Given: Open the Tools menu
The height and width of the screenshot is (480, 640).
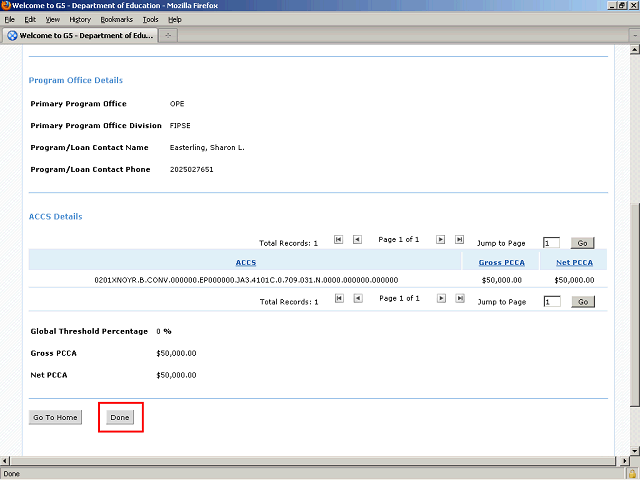Looking at the screenshot, I should (x=150, y=20).
